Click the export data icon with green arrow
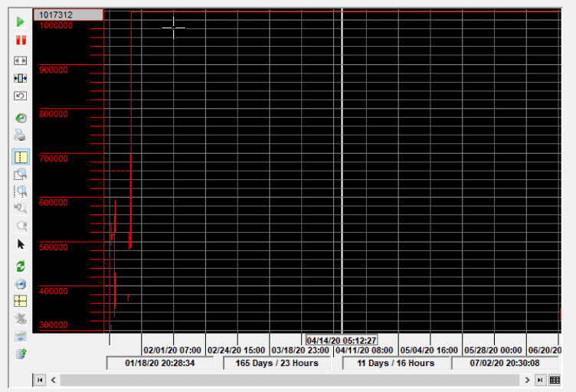This screenshot has width=576, height=392. [21, 354]
